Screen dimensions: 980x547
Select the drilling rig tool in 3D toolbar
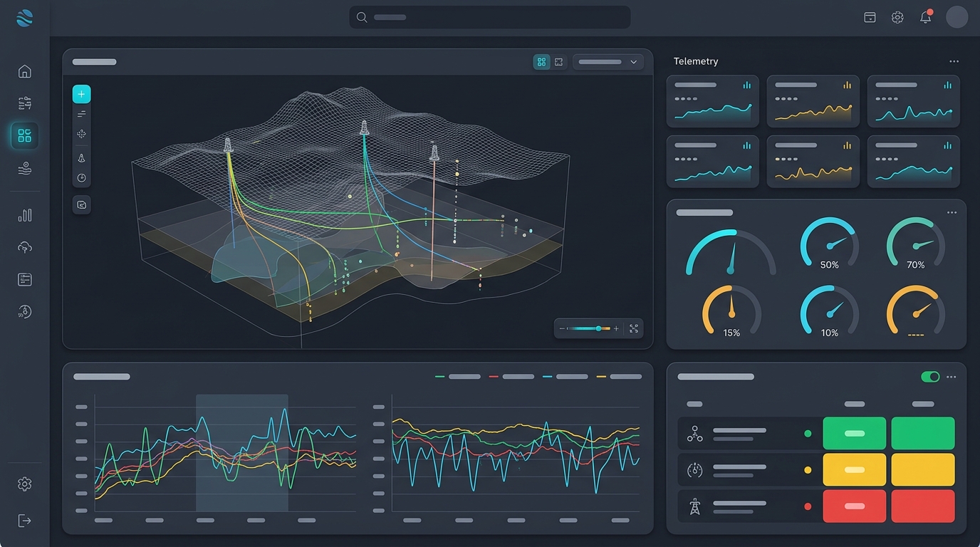point(81,158)
